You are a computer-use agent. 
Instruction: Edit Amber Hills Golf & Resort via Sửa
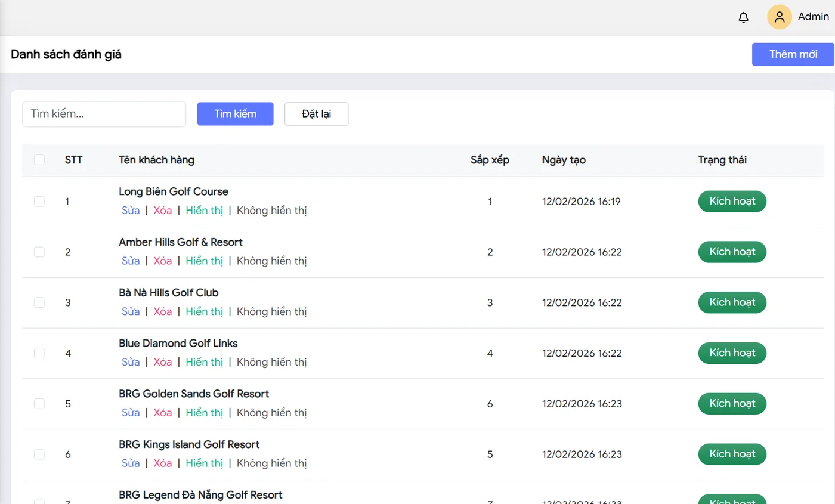(131, 261)
